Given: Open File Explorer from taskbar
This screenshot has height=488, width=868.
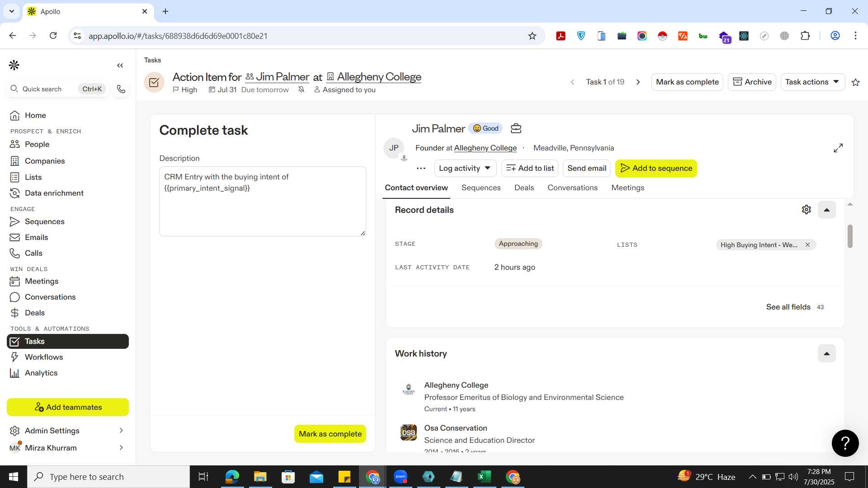Looking at the screenshot, I should point(260,477).
